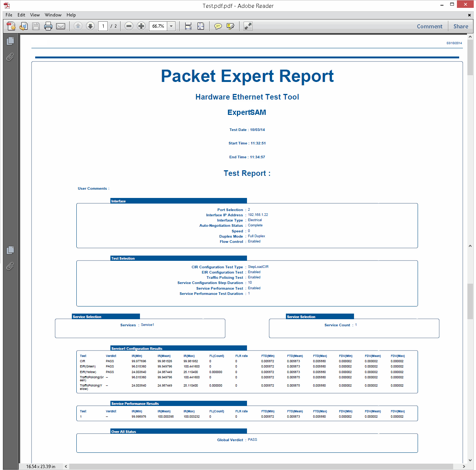This screenshot has height=470, width=476.
Task: Click the vertical scrollbar down arrow
Action: pos(470,460)
